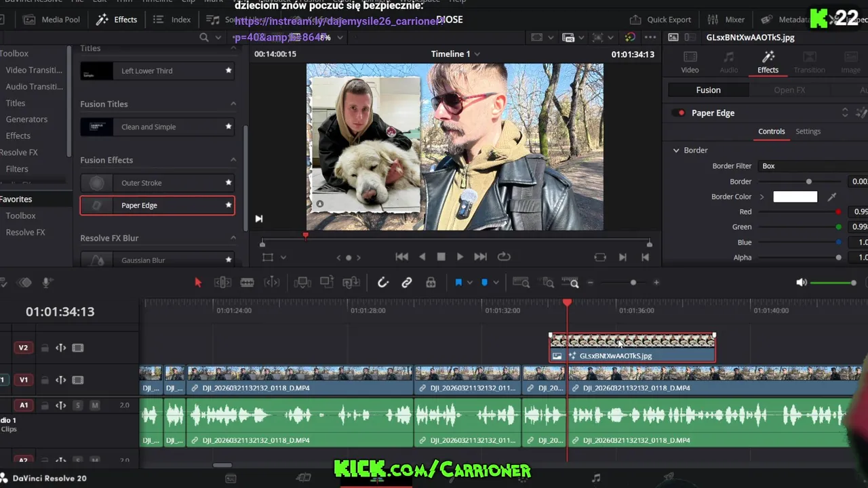Click the Replace Clip toolbar icon
This screenshot has height=488, width=868.
click(x=351, y=283)
